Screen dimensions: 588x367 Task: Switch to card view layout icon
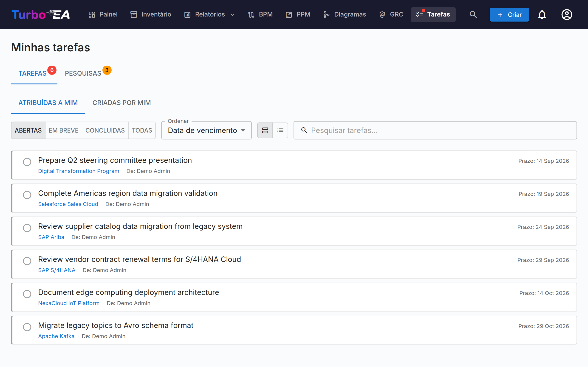coord(265,130)
